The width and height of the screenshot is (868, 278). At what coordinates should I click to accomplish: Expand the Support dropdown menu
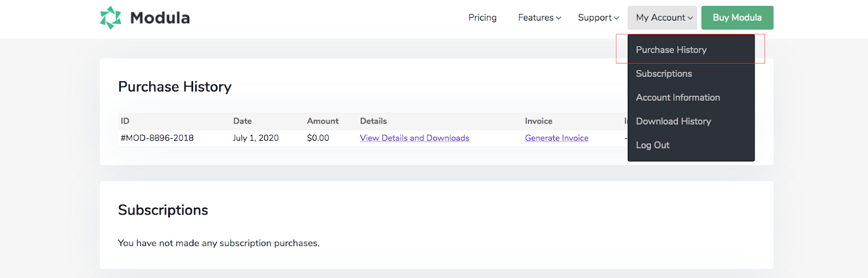pyautogui.click(x=598, y=17)
